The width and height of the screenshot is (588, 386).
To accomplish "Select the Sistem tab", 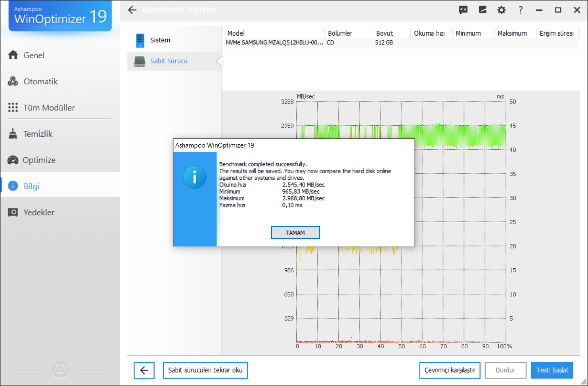I will pos(174,40).
